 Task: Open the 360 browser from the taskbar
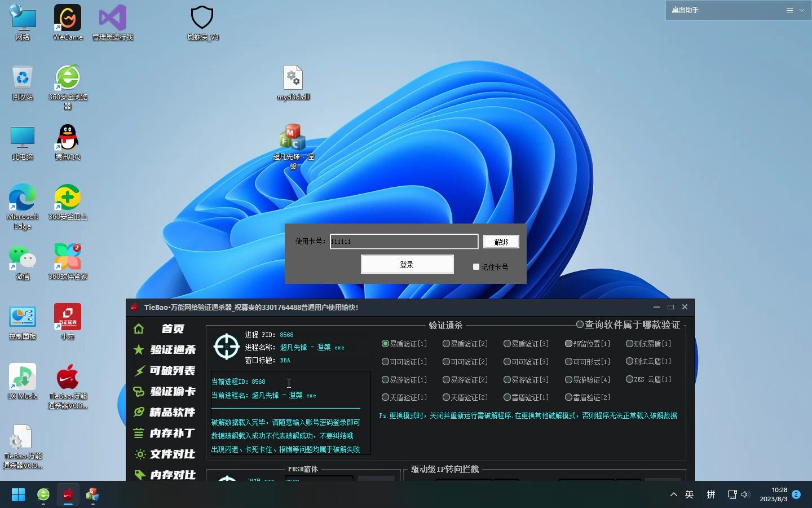pyautogui.click(x=43, y=495)
